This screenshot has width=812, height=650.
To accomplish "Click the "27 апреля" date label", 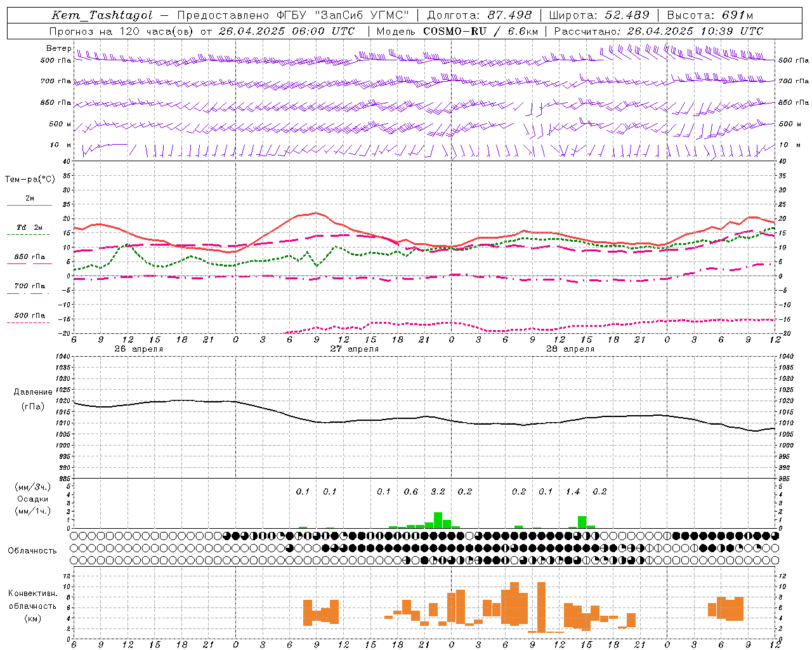I will [x=355, y=349].
